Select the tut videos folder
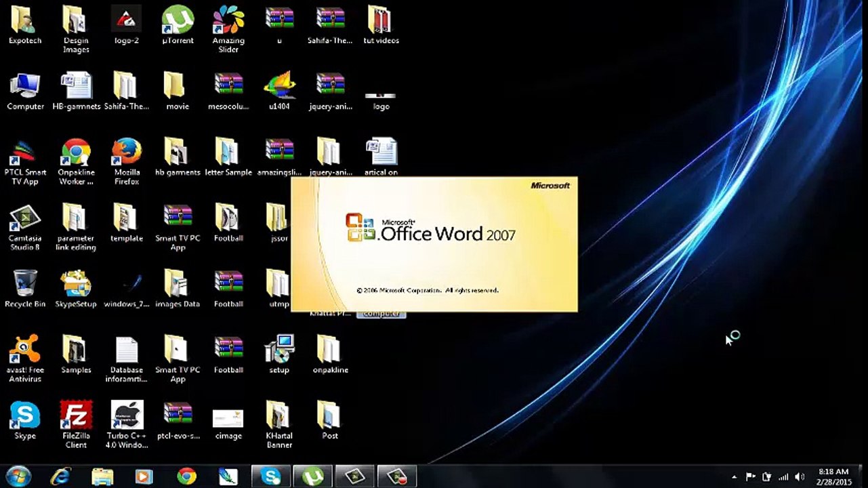The width and height of the screenshot is (868, 488). coord(381,26)
